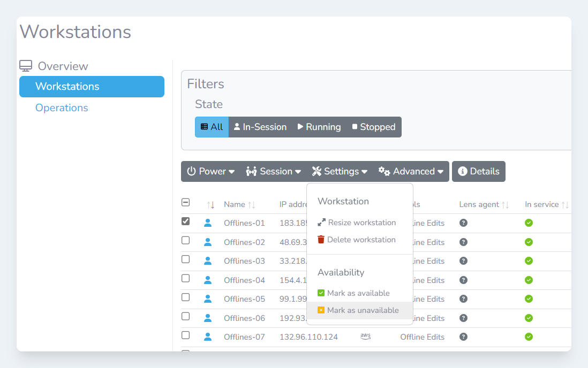Sort by the Lens agent column arrows
Image resolution: width=588 pixels, height=368 pixels.
[505, 204]
